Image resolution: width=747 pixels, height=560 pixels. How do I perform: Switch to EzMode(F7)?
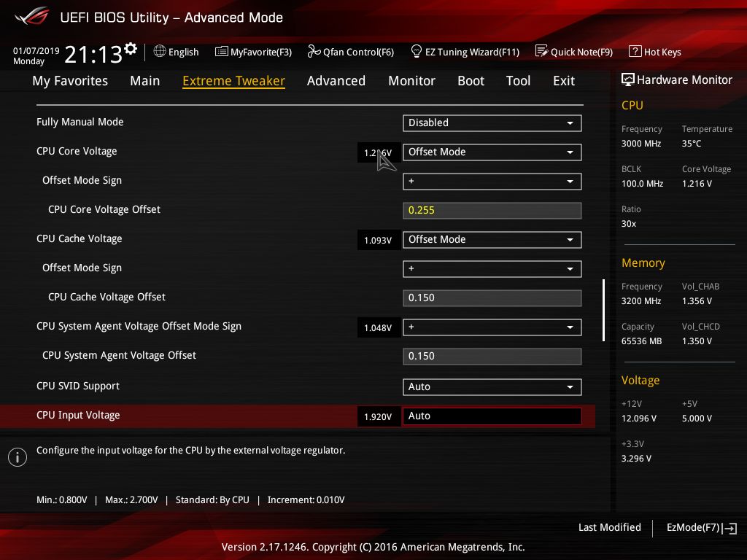tap(701, 528)
